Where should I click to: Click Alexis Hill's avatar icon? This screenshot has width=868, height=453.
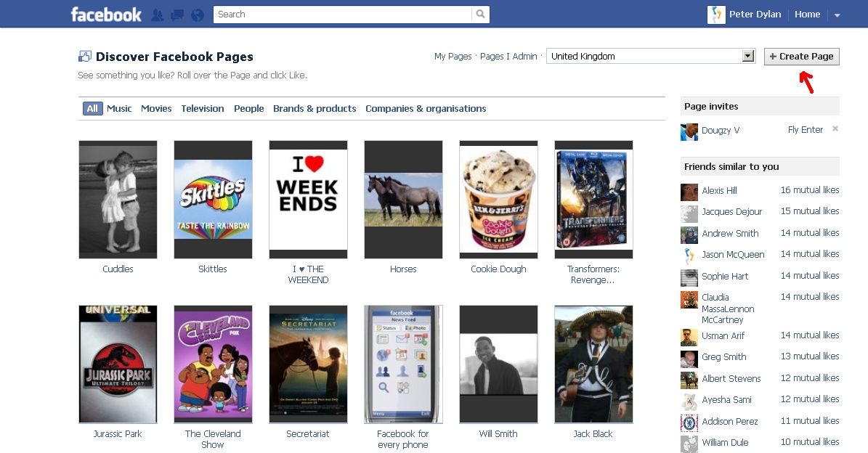click(689, 192)
